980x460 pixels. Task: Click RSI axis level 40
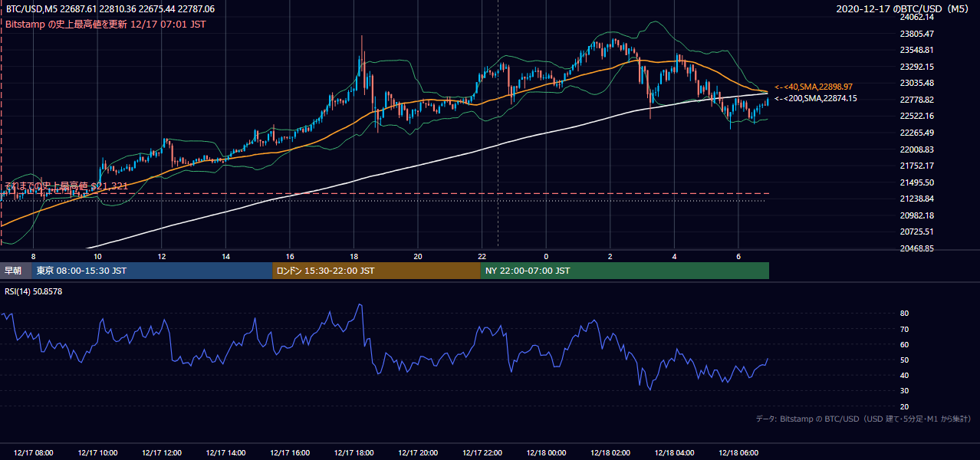(904, 375)
